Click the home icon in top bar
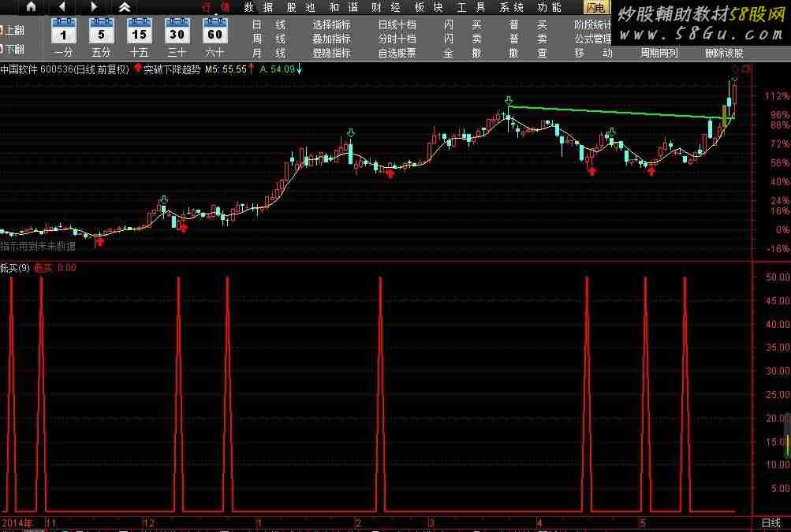This screenshot has height=532, width=791. (31, 7)
